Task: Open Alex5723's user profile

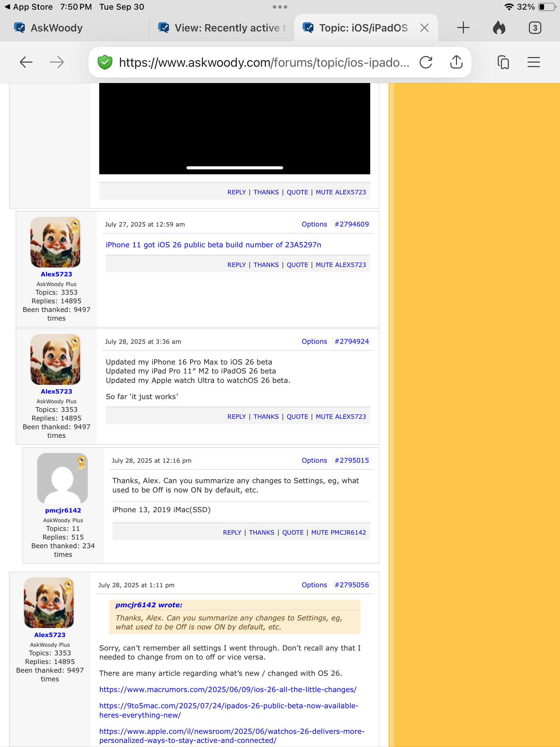Action: click(56, 274)
